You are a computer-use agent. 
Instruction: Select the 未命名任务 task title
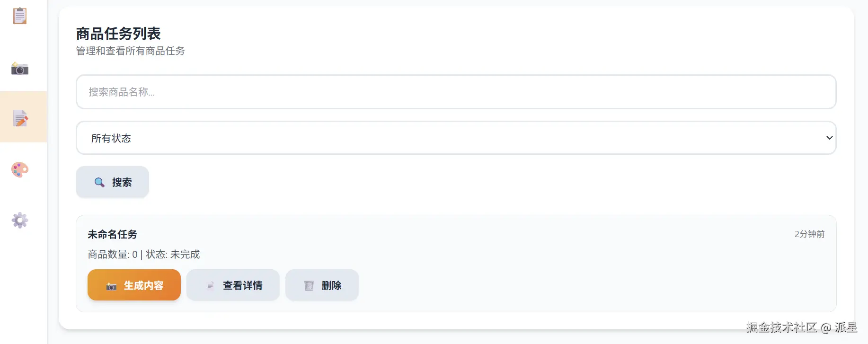tap(112, 234)
